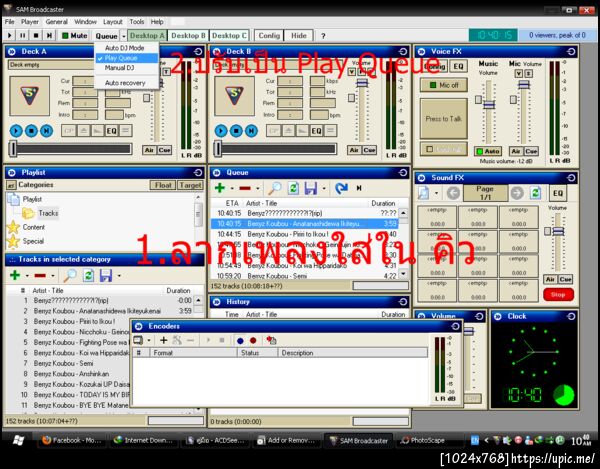The height and width of the screenshot is (469, 600).
Task: Click green plus Add in Queue panel
Action: coord(220,188)
